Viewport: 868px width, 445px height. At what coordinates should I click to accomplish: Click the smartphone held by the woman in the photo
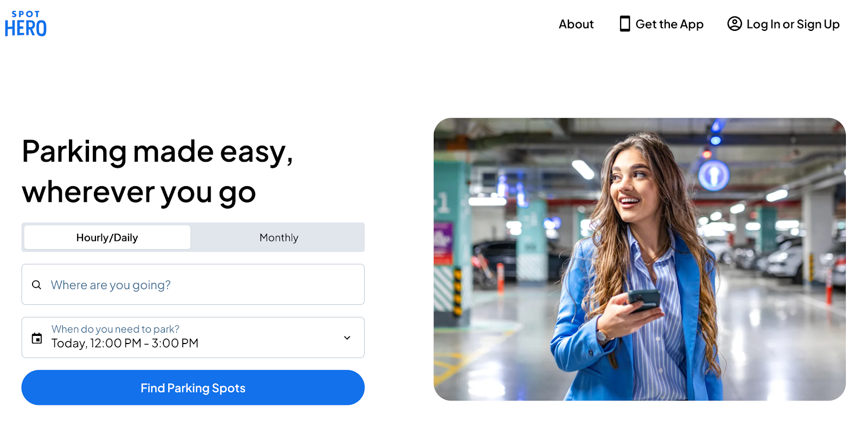pos(644,301)
